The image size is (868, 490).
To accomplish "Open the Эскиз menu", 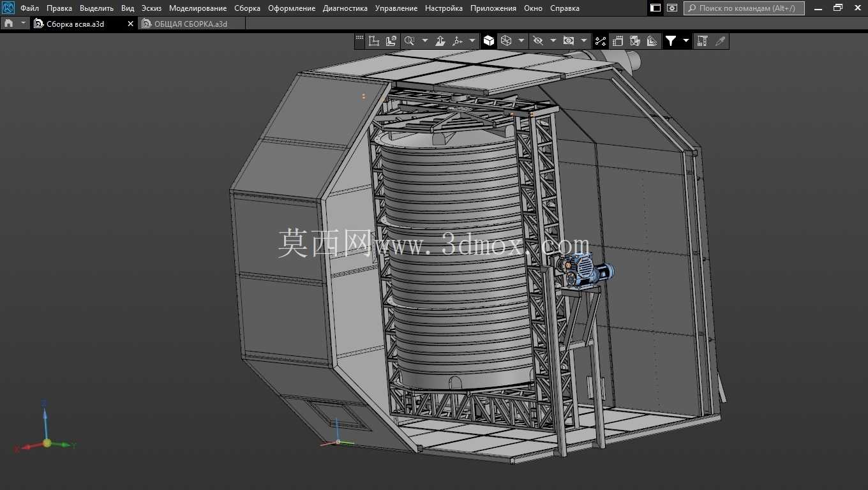I will coord(151,8).
